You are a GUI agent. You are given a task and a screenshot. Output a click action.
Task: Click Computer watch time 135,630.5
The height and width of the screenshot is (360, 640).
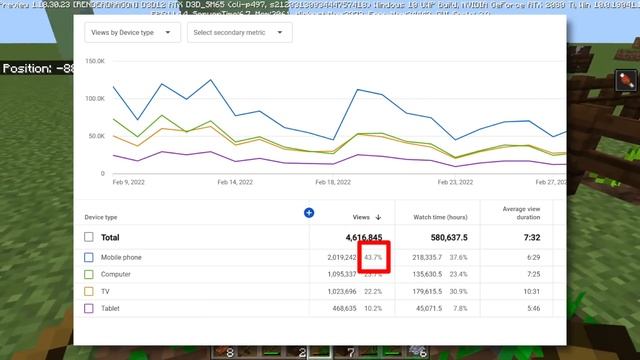pyautogui.click(x=427, y=274)
